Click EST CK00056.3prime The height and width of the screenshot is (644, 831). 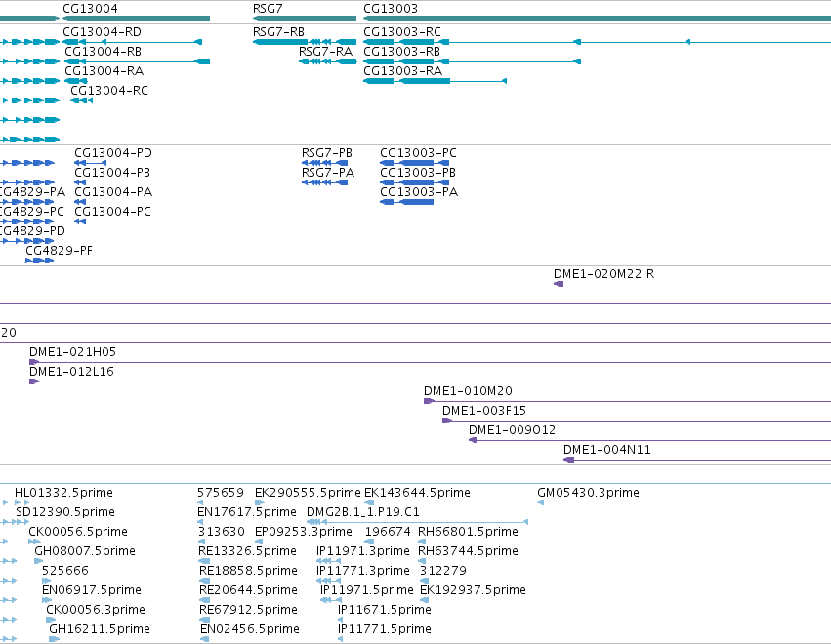tap(51, 620)
